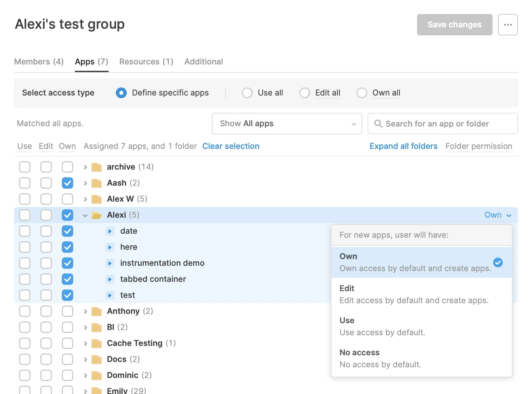
Task: Click the Dominic folder icon
Action: [97, 375]
